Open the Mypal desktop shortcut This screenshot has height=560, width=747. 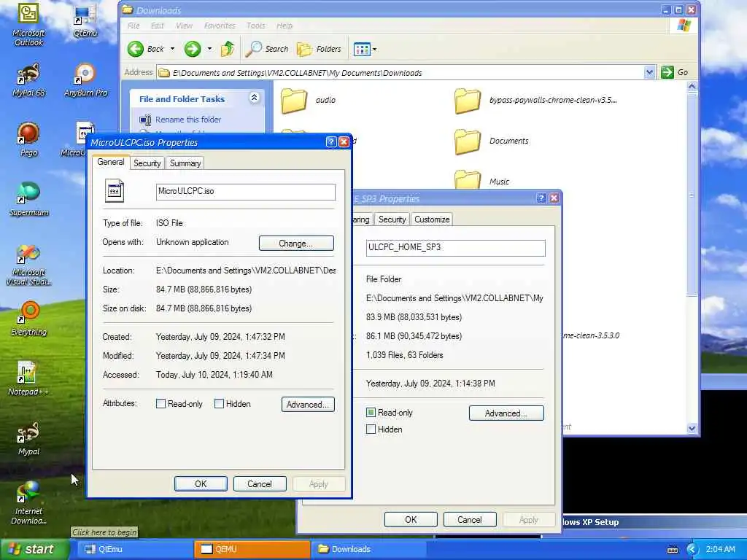coord(28,438)
